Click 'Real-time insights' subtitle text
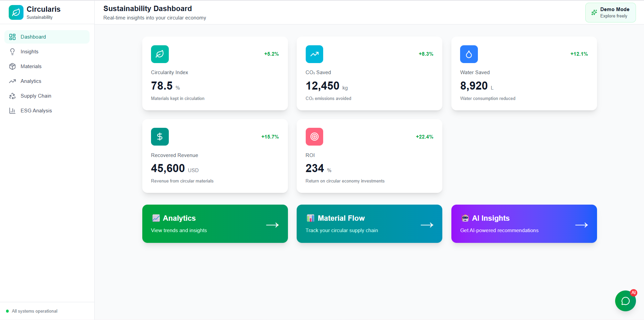The image size is (644, 320). click(155, 18)
